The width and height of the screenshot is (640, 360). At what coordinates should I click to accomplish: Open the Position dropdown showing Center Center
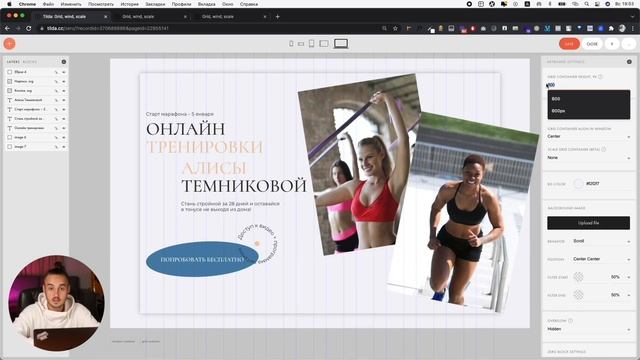[x=601, y=259]
